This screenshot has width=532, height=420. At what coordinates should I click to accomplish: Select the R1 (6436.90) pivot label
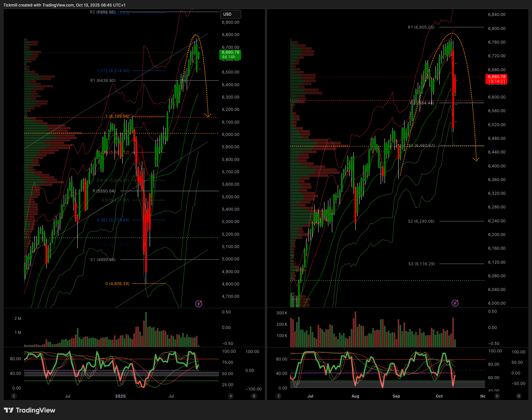103,81
